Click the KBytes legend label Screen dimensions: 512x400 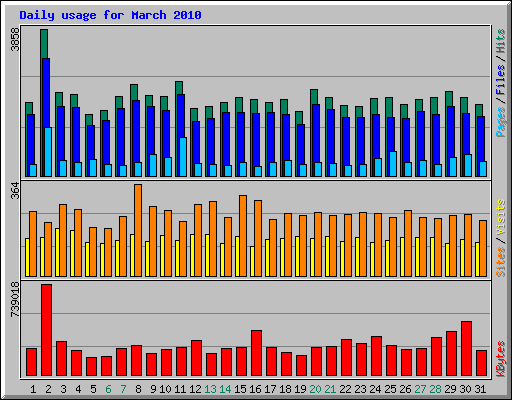coord(501,359)
